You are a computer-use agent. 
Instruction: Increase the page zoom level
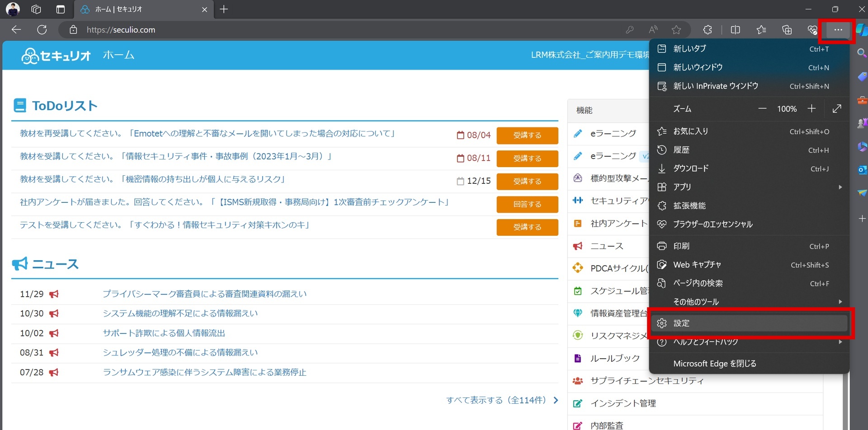tap(811, 108)
